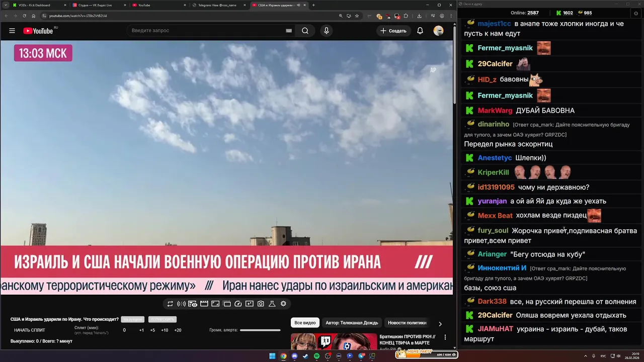
Task: Open Chrome extensions puzzle icon
Action: pos(406,16)
